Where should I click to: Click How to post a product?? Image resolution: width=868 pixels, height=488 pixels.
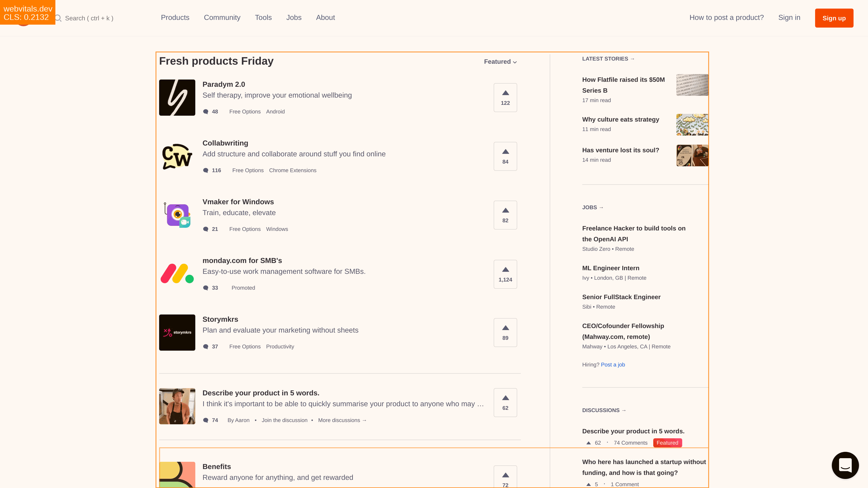point(726,18)
